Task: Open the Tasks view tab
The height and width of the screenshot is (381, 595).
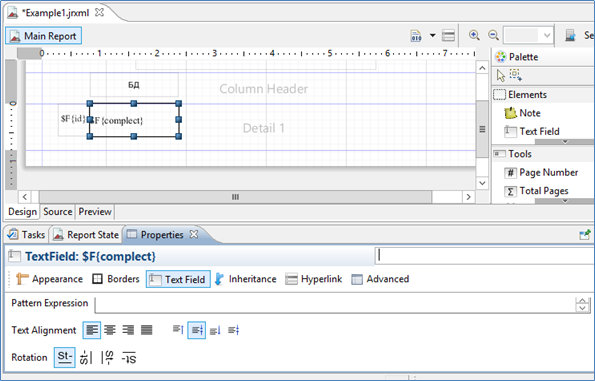Action: (x=27, y=235)
